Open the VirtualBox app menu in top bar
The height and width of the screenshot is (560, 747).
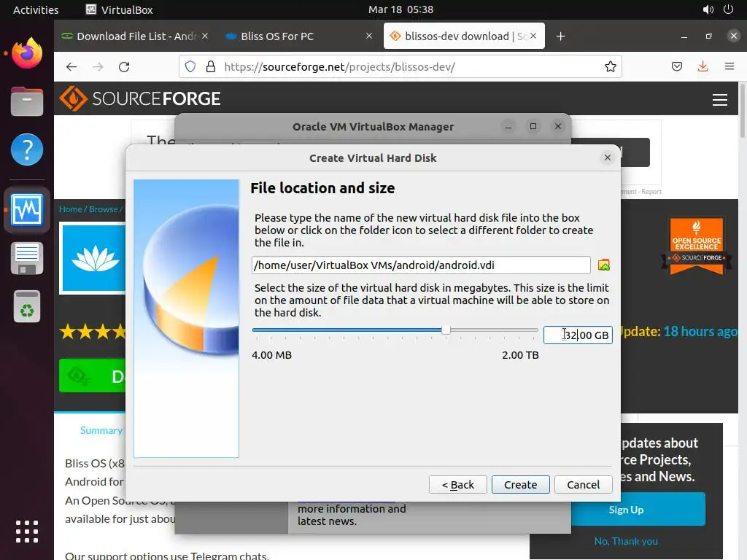point(120,9)
